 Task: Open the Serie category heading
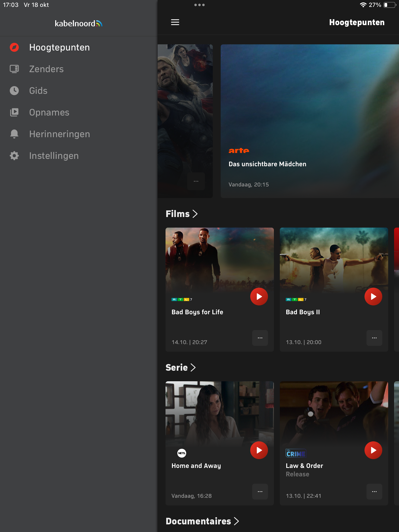[176, 367]
